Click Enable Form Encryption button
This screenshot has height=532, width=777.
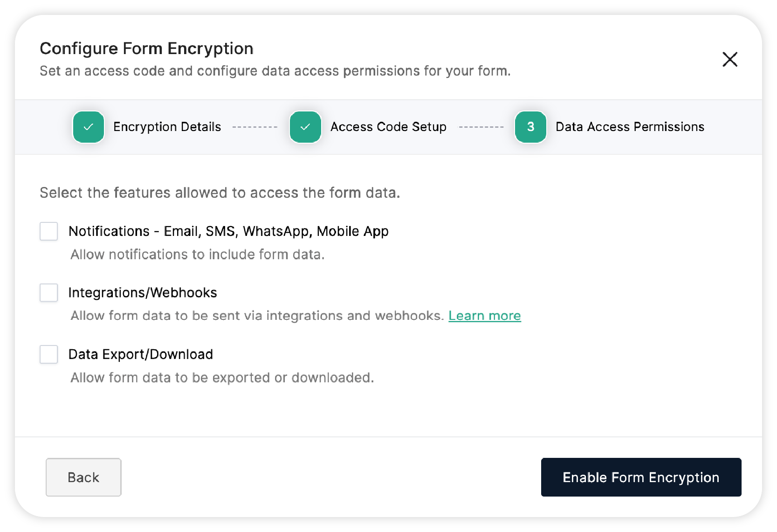[x=641, y=477]
